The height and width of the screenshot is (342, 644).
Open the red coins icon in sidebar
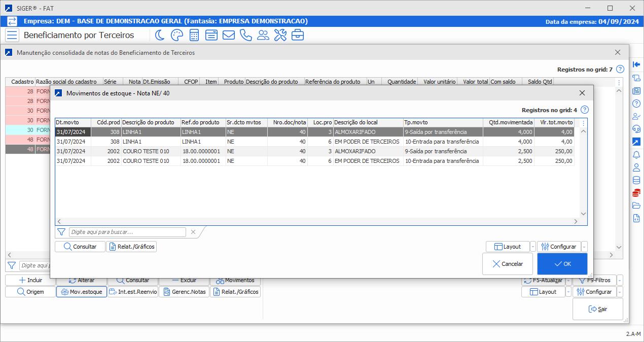point(636,193)
